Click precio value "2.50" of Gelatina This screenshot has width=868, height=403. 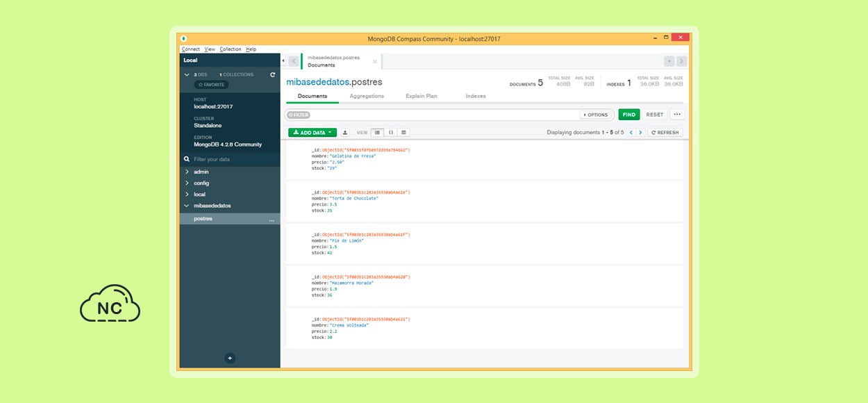tap(337, 162)
